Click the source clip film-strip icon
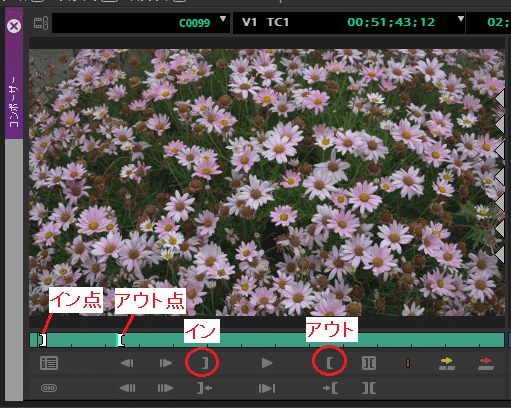Image resolution: width=511 pixels, height=408 pixels. (41, 23)
